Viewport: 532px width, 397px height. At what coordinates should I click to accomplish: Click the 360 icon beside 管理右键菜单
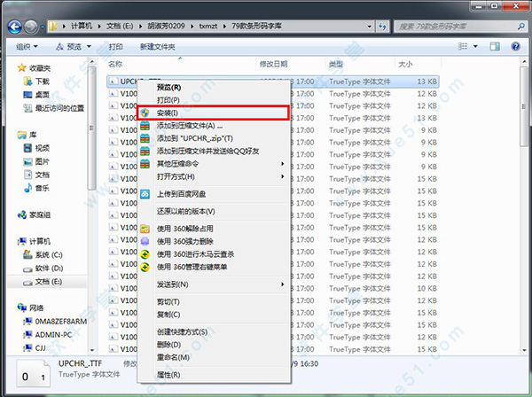click(145, 267)
